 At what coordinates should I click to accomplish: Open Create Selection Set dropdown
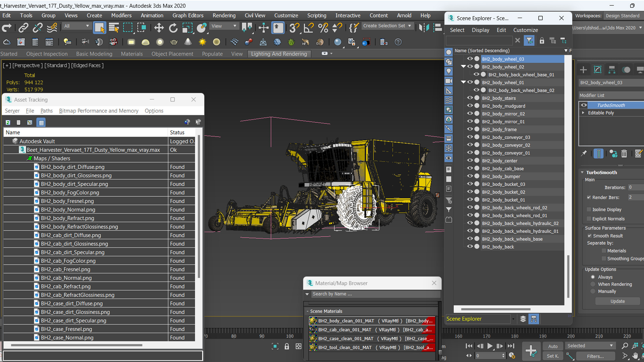pyautogui.click(x=410, y=26)
